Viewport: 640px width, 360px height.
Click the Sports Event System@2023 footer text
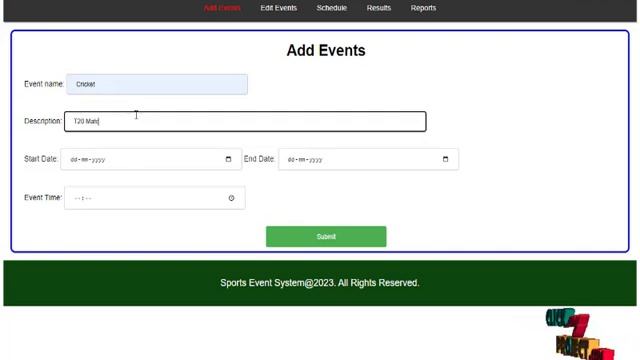click(320, 283)
